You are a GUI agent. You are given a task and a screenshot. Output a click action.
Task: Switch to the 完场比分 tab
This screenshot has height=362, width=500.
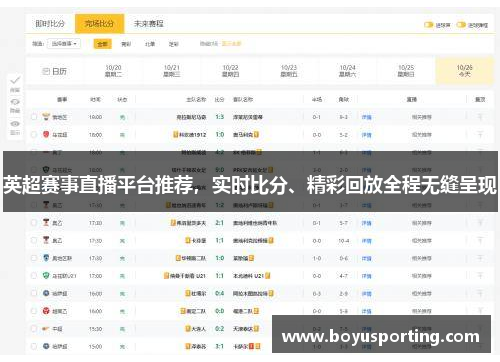[99, 24]
